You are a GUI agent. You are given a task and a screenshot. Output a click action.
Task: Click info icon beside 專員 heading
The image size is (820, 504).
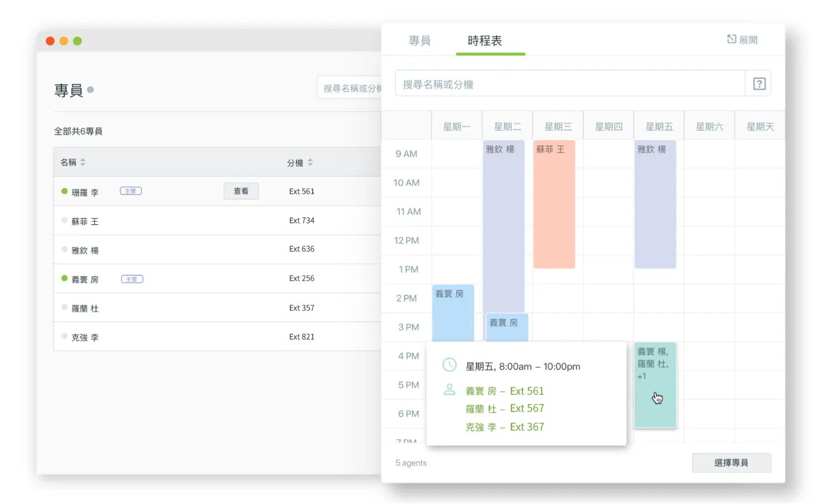90,89
